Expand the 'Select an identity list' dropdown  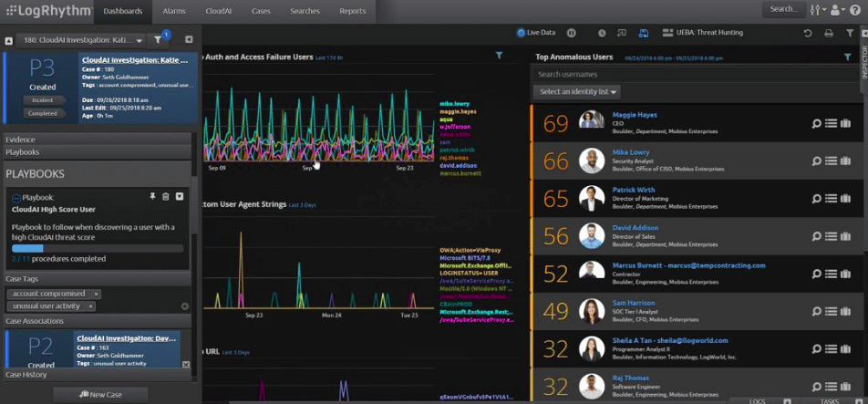576,92
